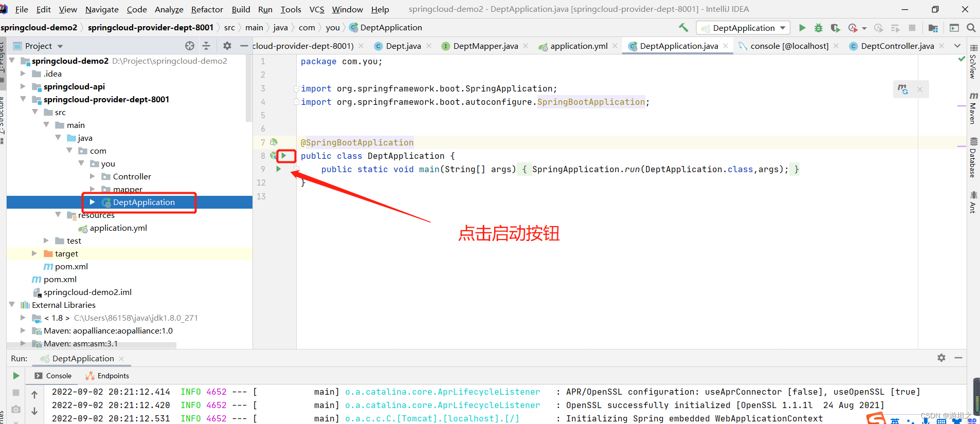980x424 pixels.
Task: Collapse all nodes in Project panel
Action: (x=206, y=46)
